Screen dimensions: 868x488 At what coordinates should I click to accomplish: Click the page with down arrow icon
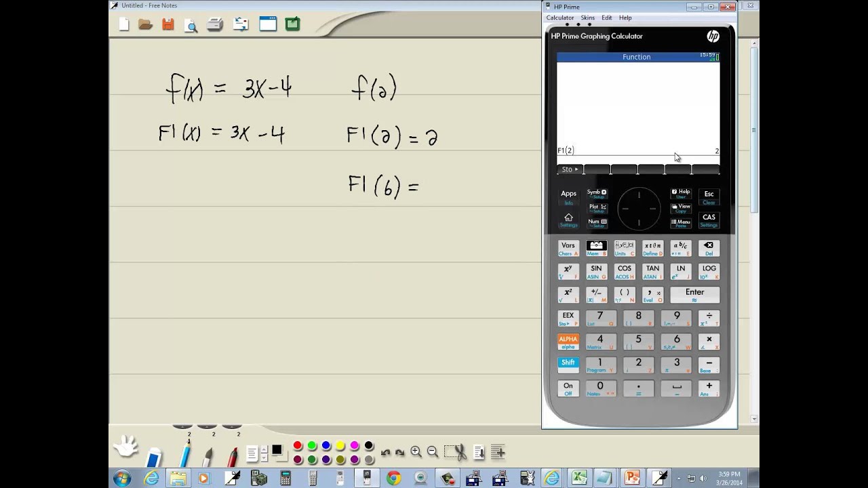tap(479, 451)
